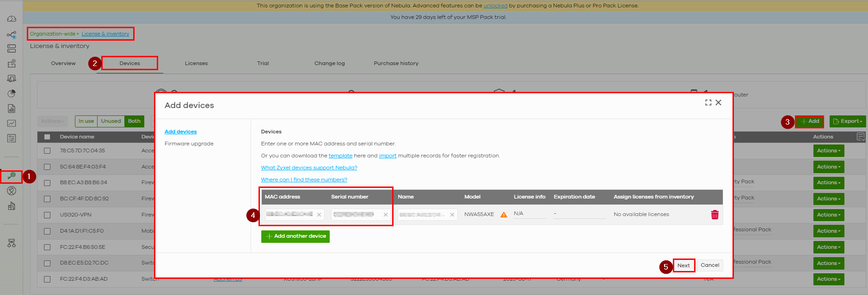This screenshot has width=868, height=295.
Task: Click the topology icon at sidebar bottom
Action: 12,243
